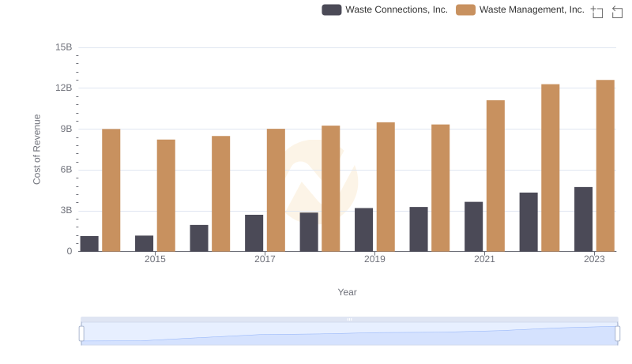Click the Waste Management bar for 2017
632x364 pixels.
point(276,190)
